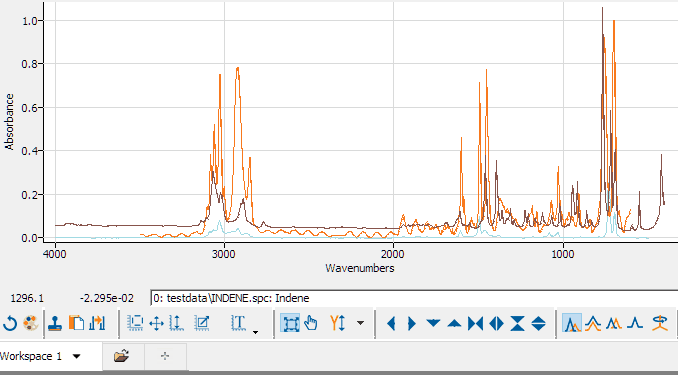This screenshot has height=375, width=678.
Task: Compress the Y axis vertically
Action: 518,324
